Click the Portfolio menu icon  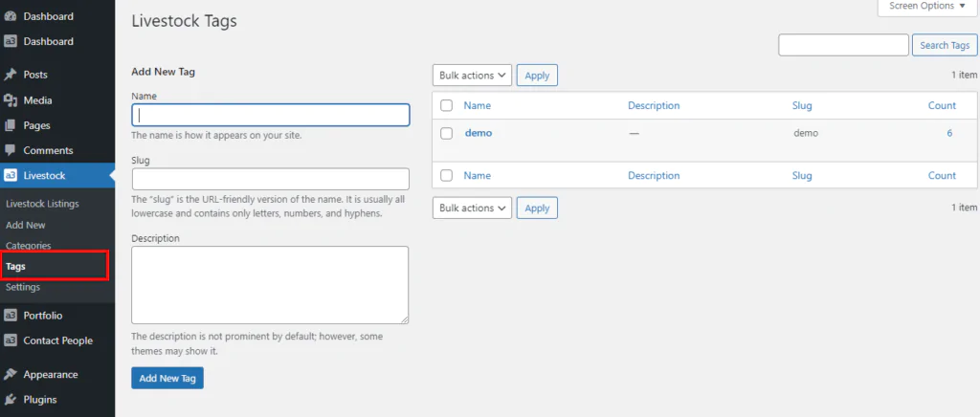pos(11,316)
